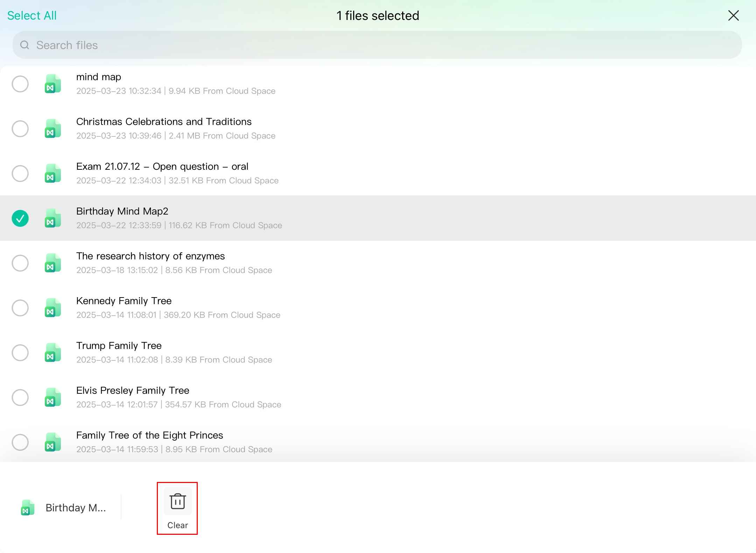This screenshot has width=756, height=553.
Task: Click the Kennedy Family Tree file icon
Action: click(x=53, y=308)
